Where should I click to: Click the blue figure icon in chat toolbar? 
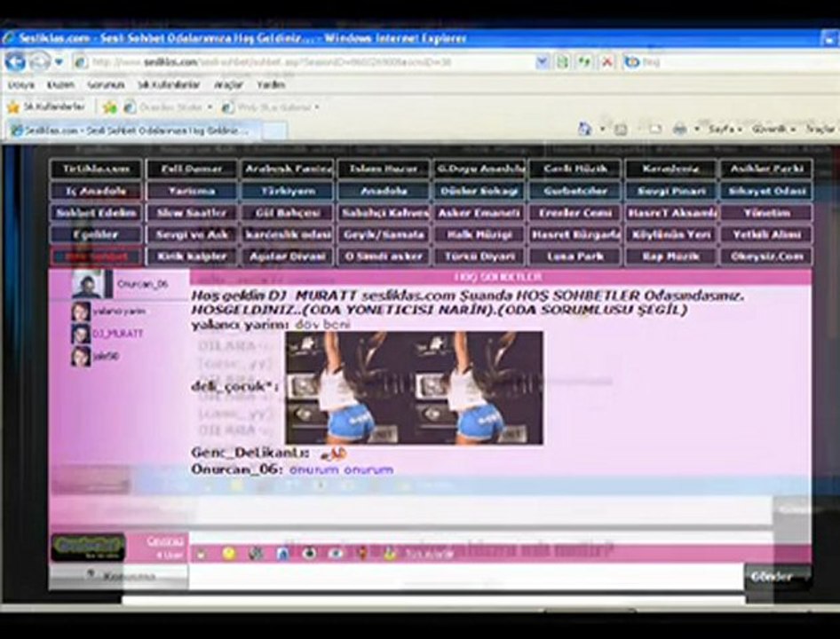pyautogui.click(x=283, y=553)
